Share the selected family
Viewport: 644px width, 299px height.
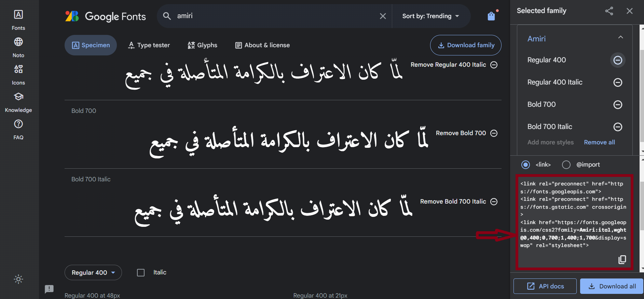609,11
